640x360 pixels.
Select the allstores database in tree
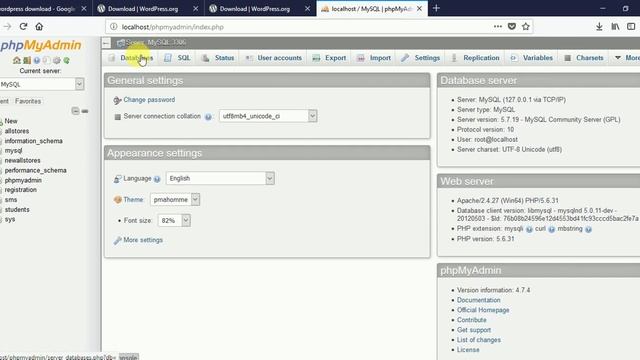pyautogui.click(x=17, y=131)
